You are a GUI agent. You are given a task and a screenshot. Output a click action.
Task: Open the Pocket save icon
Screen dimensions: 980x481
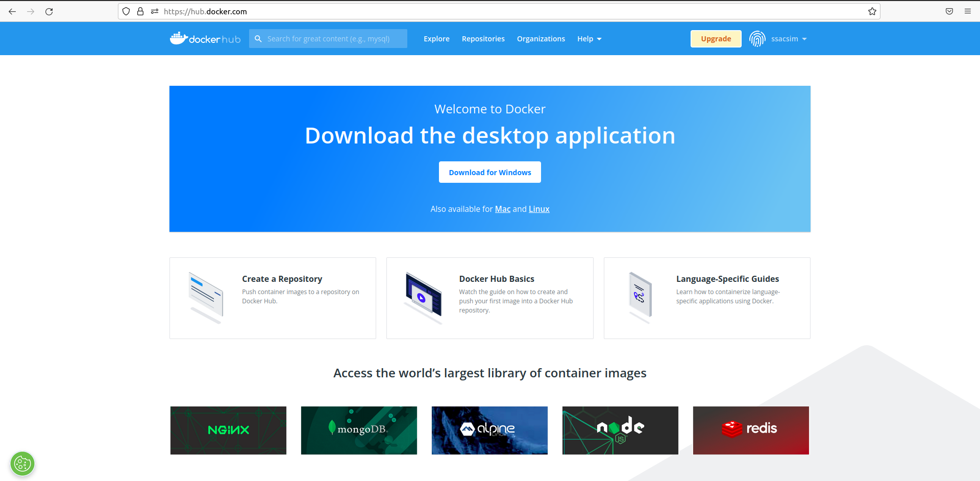coord(949,11)
